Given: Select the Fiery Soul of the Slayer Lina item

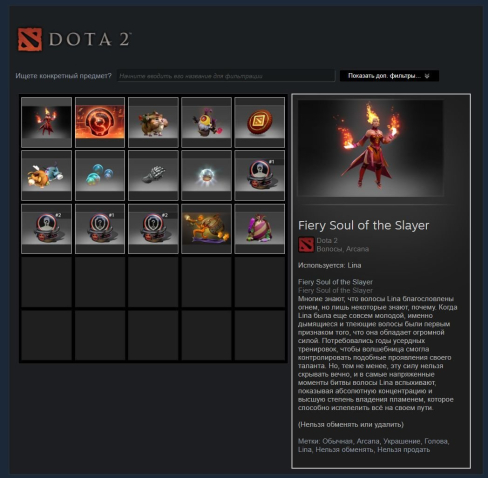Looking at the screenshot, I should (x=46, y=122).
